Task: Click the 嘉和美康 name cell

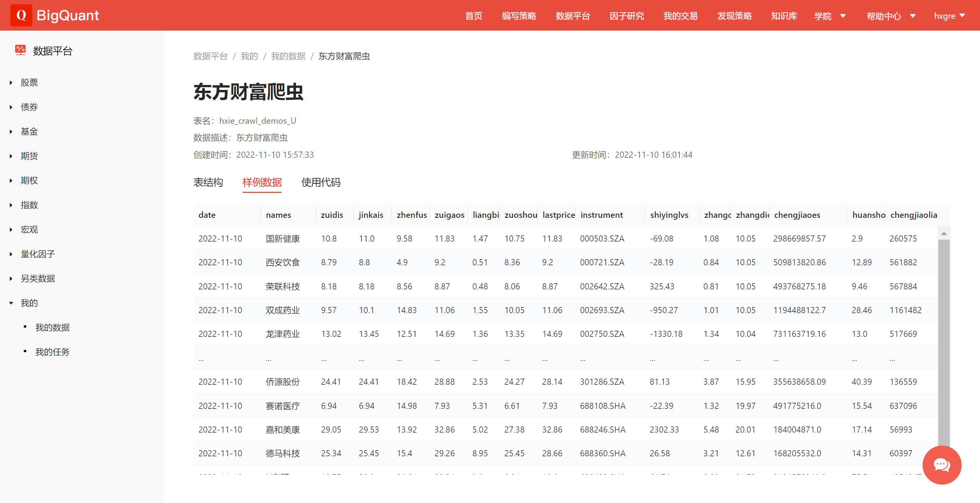Action: coord(283,430)
